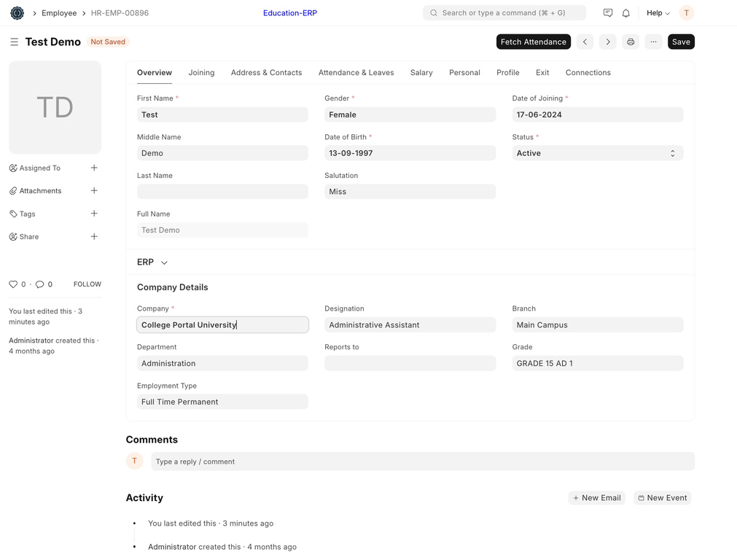The height and width of the screenshot is (560, 737).
Task: Go to next employee record
Action: (607, 42)
